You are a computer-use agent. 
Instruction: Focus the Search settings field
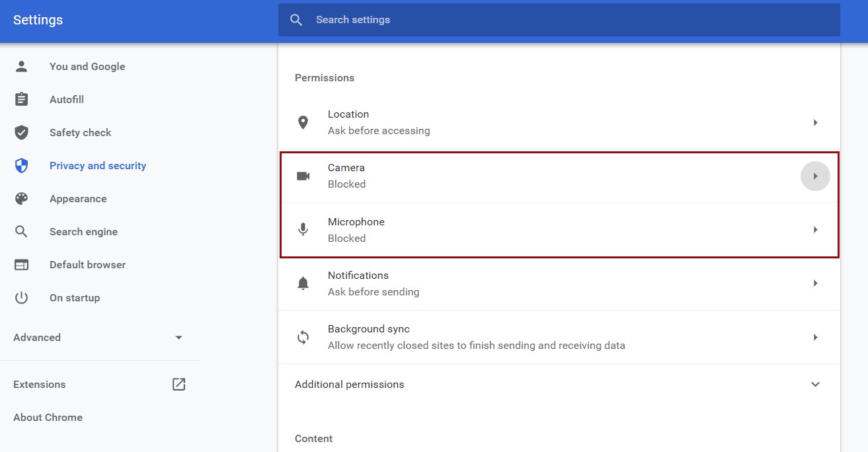[x=559, y=20]
